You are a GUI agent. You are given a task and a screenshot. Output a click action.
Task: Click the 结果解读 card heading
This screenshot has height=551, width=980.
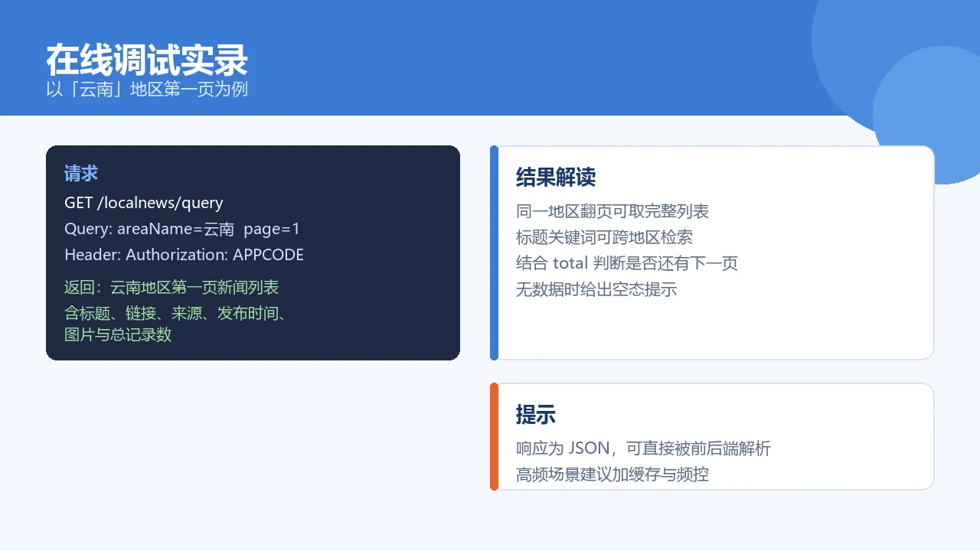(x=556, y=178)
